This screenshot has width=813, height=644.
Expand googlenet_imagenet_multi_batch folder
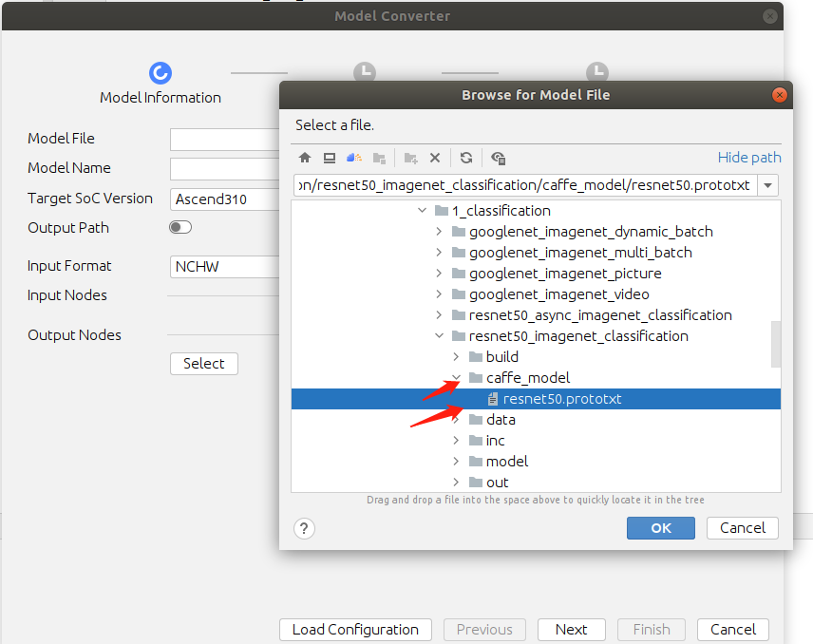pos(439,253)
